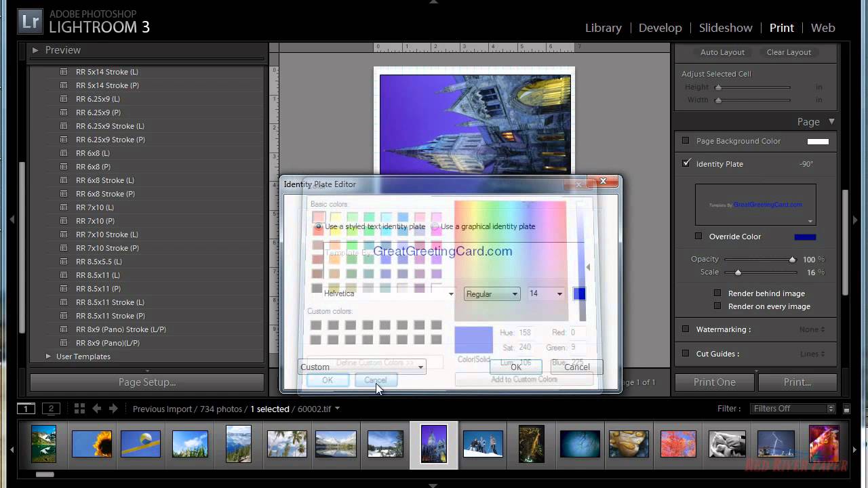Viewport: 868px width, 488px height.
Task: Click Clear Layout
Action: coord(789,52)
